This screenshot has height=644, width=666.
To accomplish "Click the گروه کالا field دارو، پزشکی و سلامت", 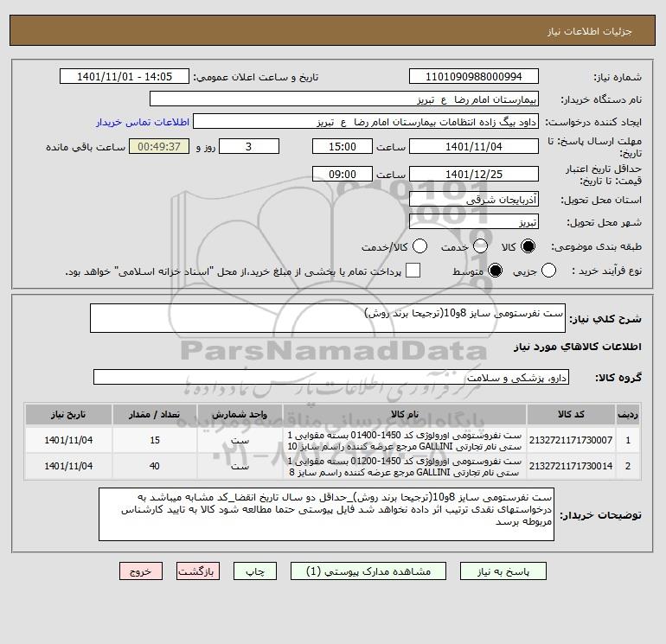I will pos(331,377).
